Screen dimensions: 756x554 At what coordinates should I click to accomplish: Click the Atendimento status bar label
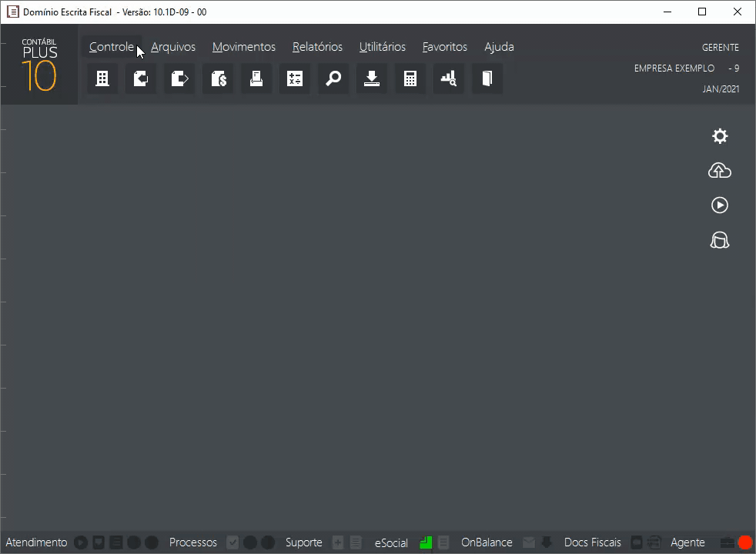[x=37, y=542]
